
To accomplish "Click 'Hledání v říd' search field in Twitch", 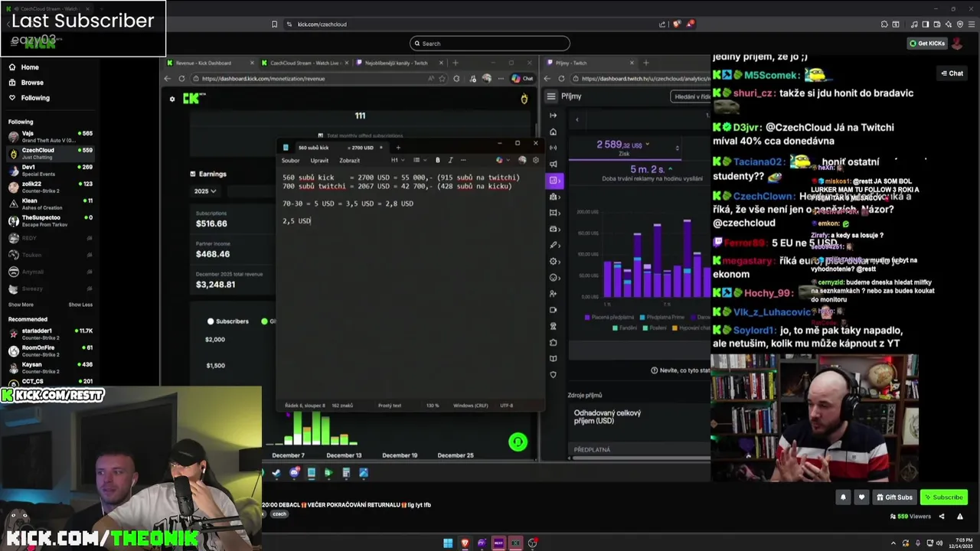I will (691, 96).
